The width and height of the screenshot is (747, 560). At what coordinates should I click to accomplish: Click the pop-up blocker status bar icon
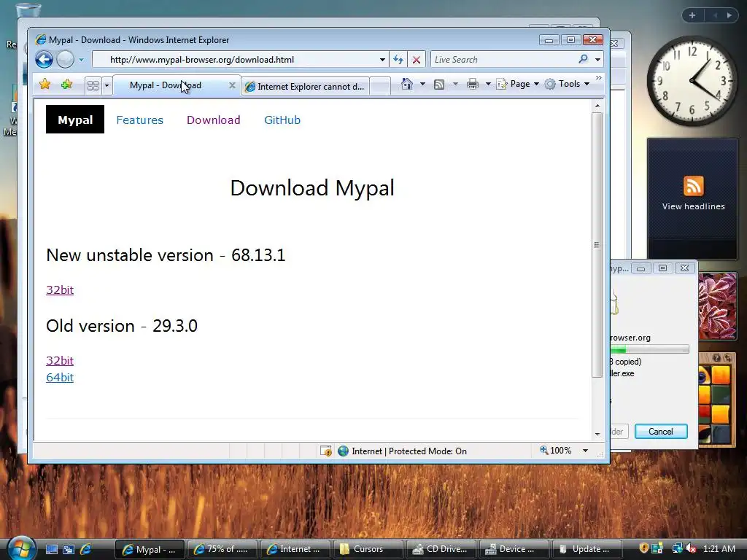tap(326, 451)
